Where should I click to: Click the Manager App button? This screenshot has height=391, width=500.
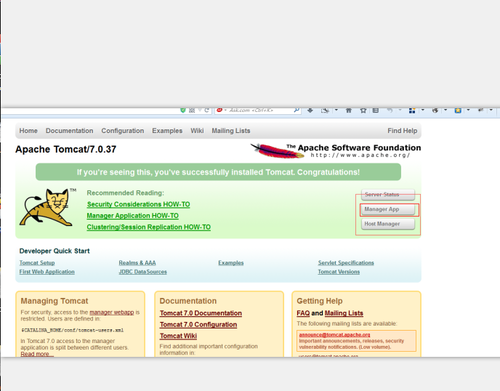(x=388, y=209)
